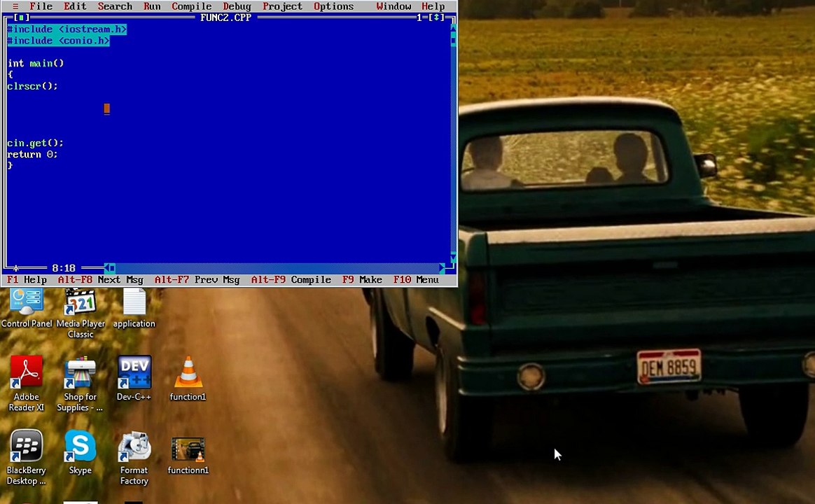815x504 pixels.
Task: Click the horizontal scrollbar right arrow
Action: 443,268
